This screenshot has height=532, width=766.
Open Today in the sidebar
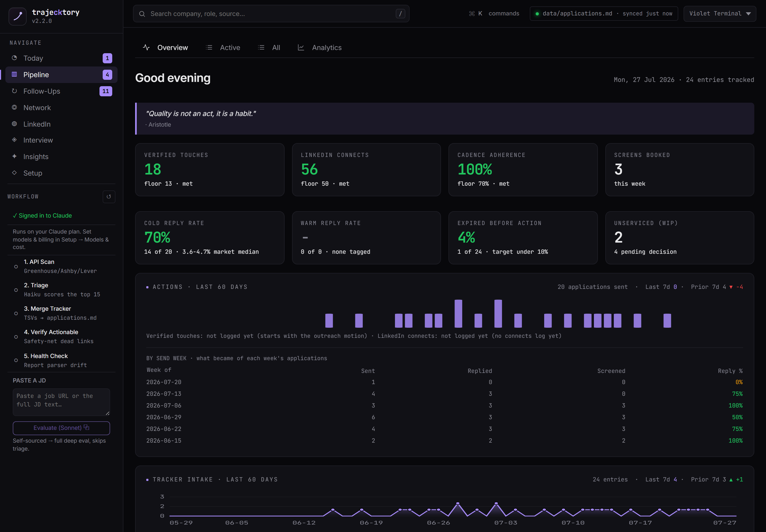pos(61,58)
